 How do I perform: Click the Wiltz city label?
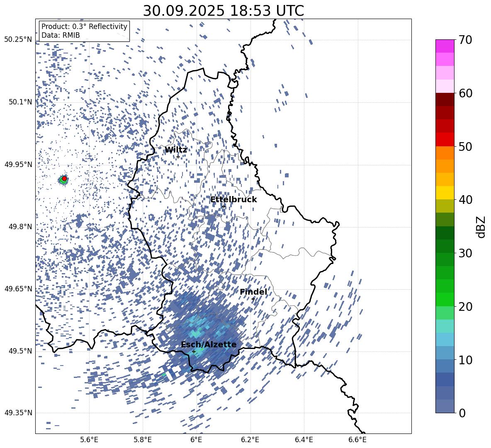tap(176, 150)
